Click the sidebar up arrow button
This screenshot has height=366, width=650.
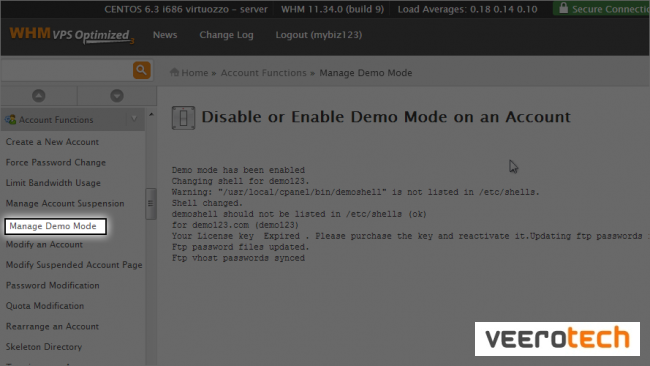39,96
